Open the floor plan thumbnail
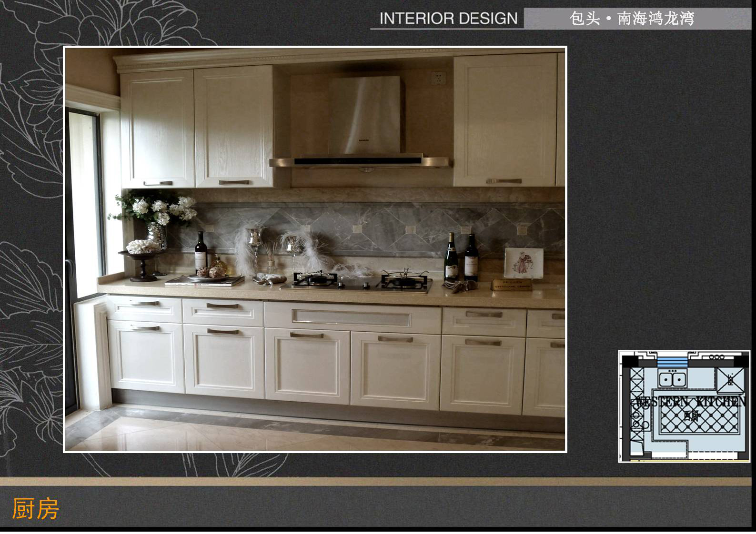Screen dimensions: 756x534 [684, 406]
